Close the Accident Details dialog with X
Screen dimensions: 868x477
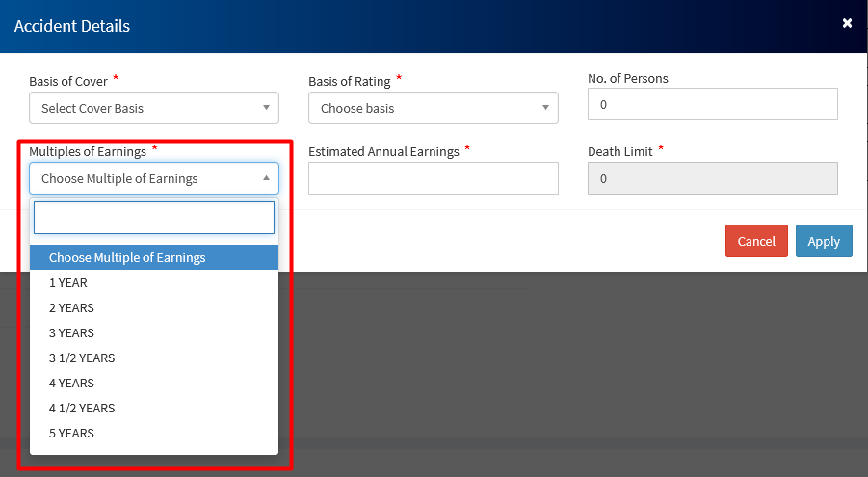tap(847, 23)
